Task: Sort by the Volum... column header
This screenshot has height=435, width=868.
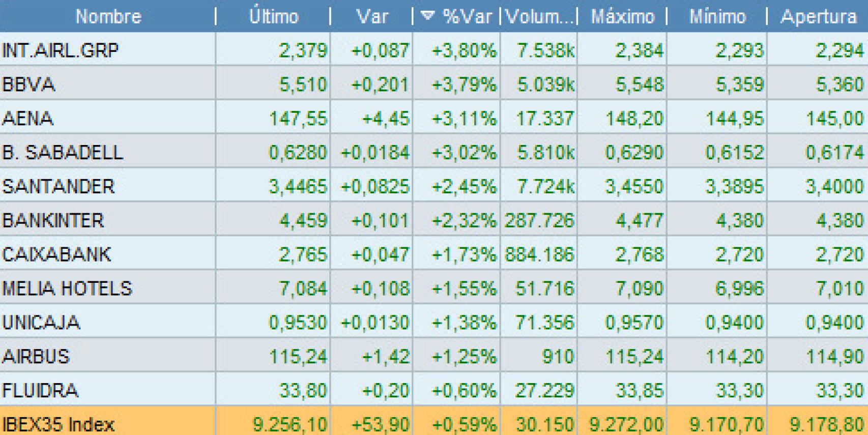Action: 540,16
